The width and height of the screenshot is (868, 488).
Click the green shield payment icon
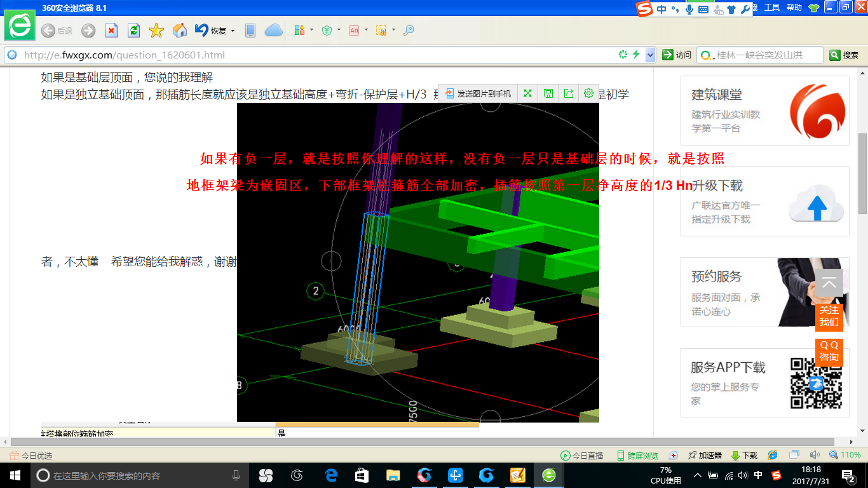327,30
